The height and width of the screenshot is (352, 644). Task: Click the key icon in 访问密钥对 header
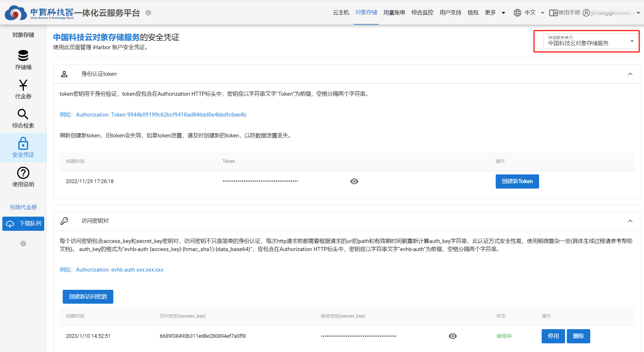64,221
